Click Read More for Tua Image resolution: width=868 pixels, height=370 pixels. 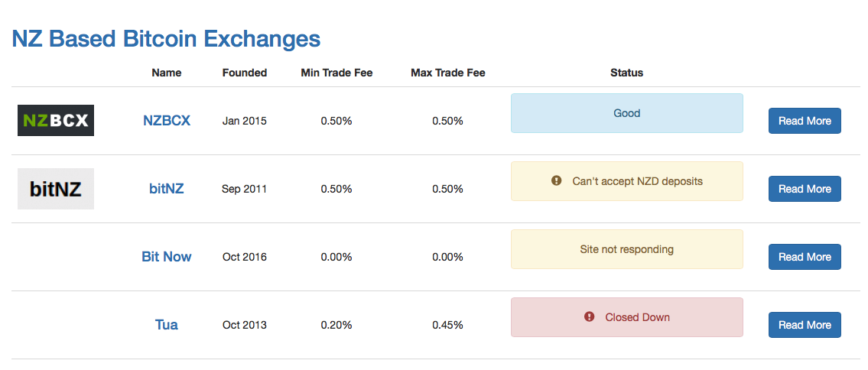pos(805,325)
